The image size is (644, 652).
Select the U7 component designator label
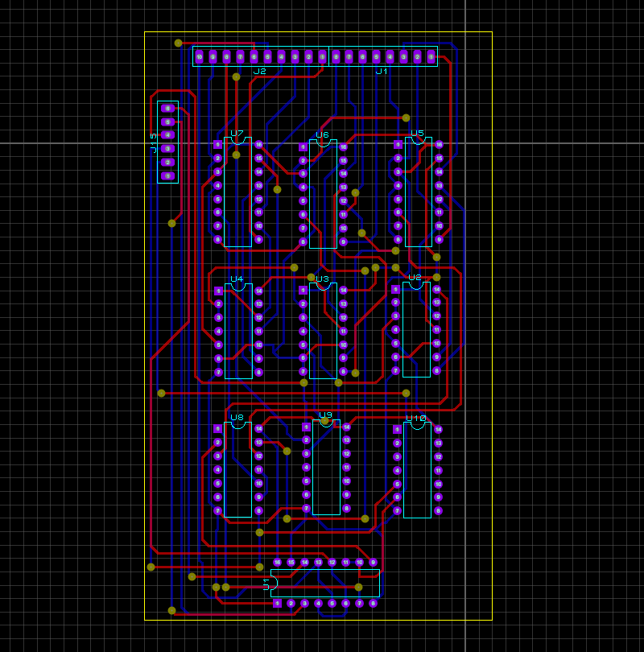click(x=237, y=133)
